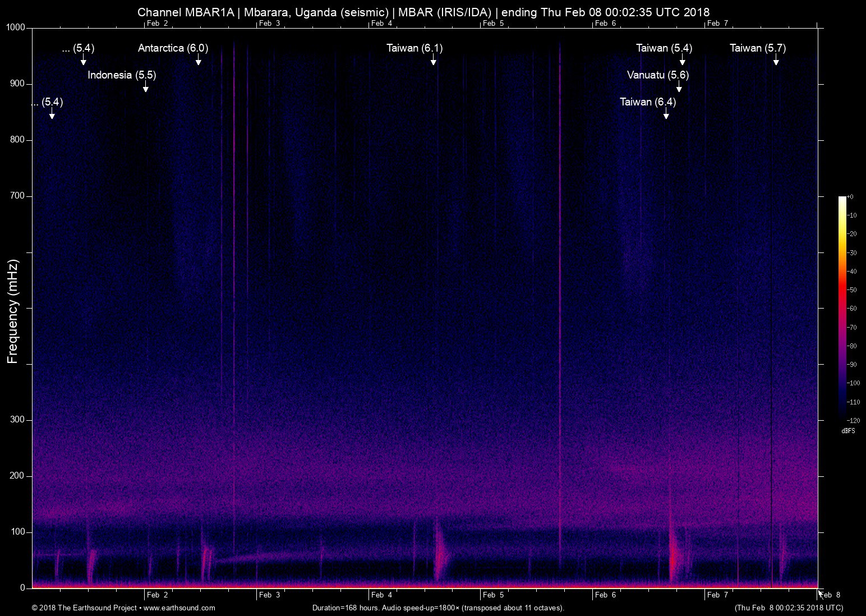The image size is (866, 616).
Task: Select the Antarctica (6.0) earthquake label
Action: tap(173, 48)
